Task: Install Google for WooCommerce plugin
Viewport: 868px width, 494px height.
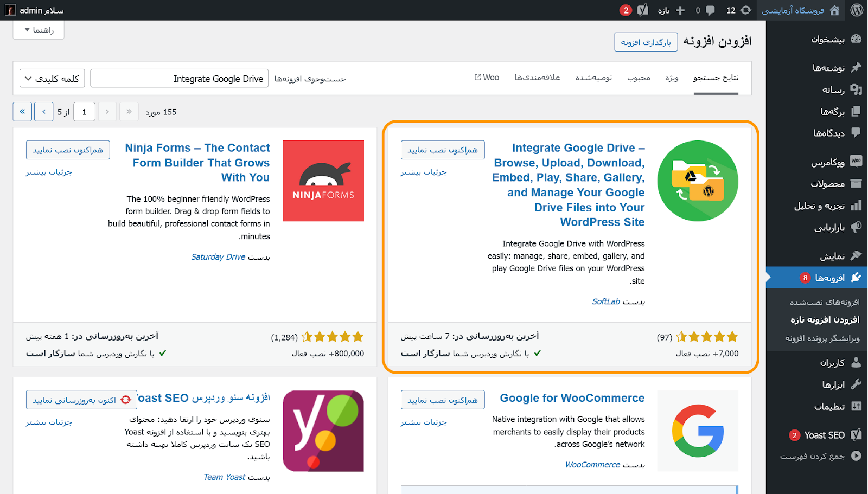Action: pyautogui.click(x=443, y=400)
